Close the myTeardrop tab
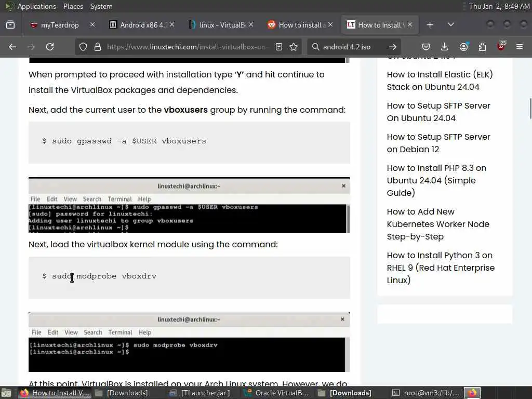 [92, 25]
